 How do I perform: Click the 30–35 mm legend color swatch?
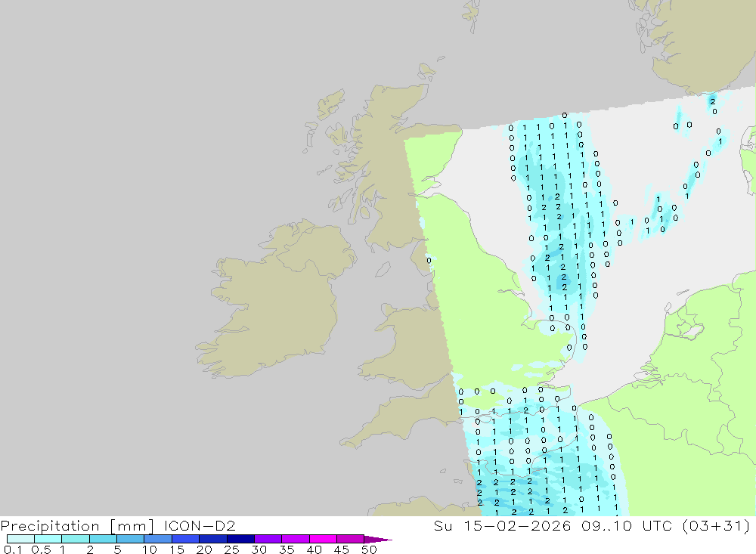coord(268,539)
